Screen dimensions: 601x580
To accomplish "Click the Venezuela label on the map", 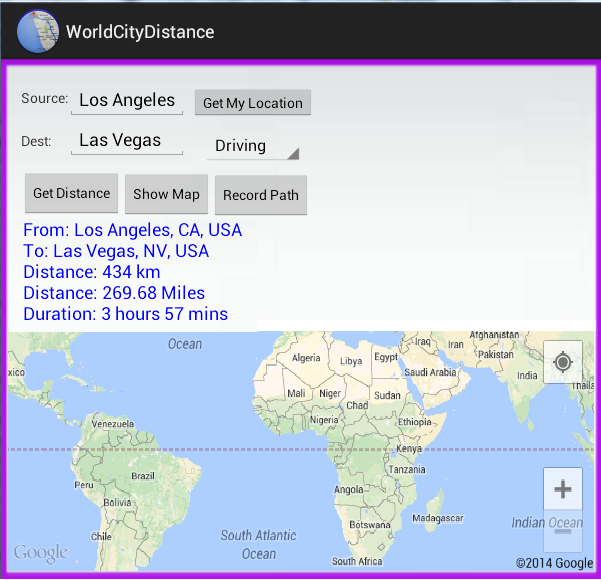I will (x=113, y=424).
